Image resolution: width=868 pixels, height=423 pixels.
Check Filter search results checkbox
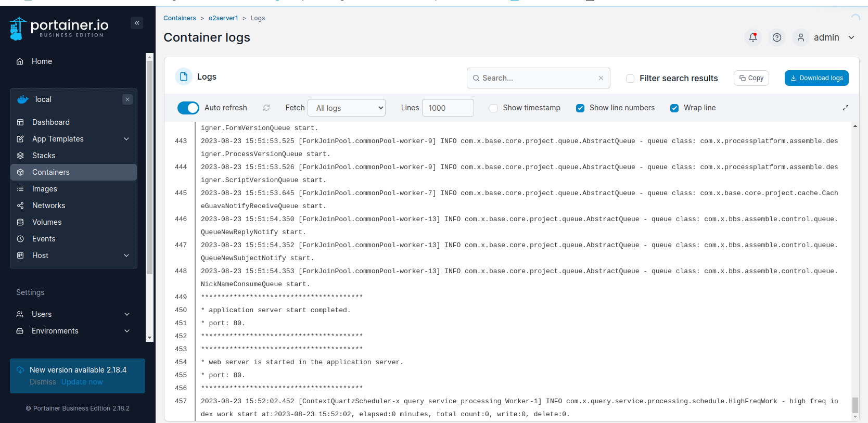[x=630, y=79]
